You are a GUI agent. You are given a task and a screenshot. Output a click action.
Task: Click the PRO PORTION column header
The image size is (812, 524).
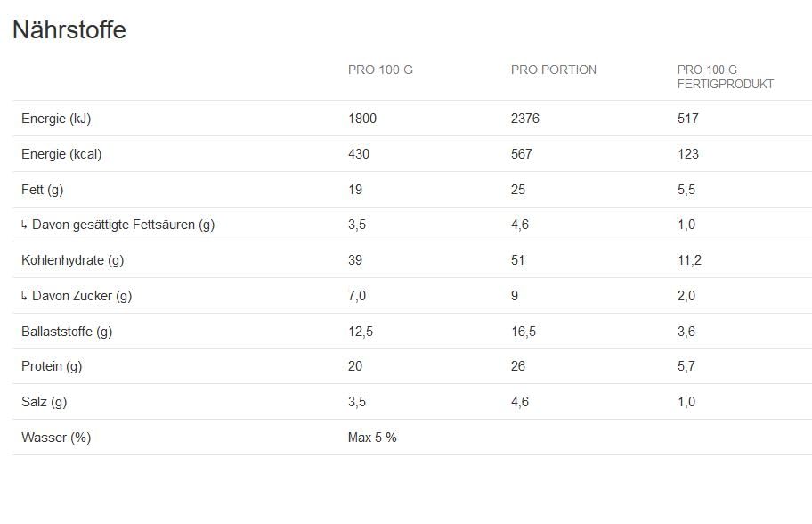click(553, 70)
